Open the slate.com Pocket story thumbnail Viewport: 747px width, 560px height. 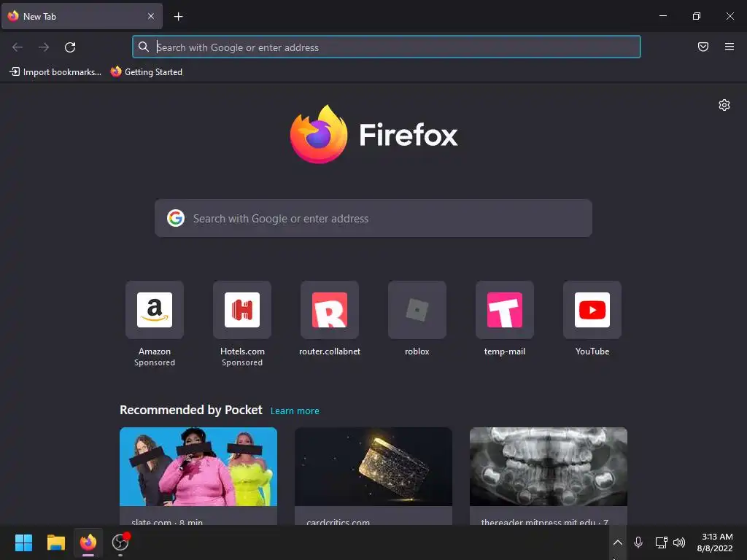click(x=198, y=466)
